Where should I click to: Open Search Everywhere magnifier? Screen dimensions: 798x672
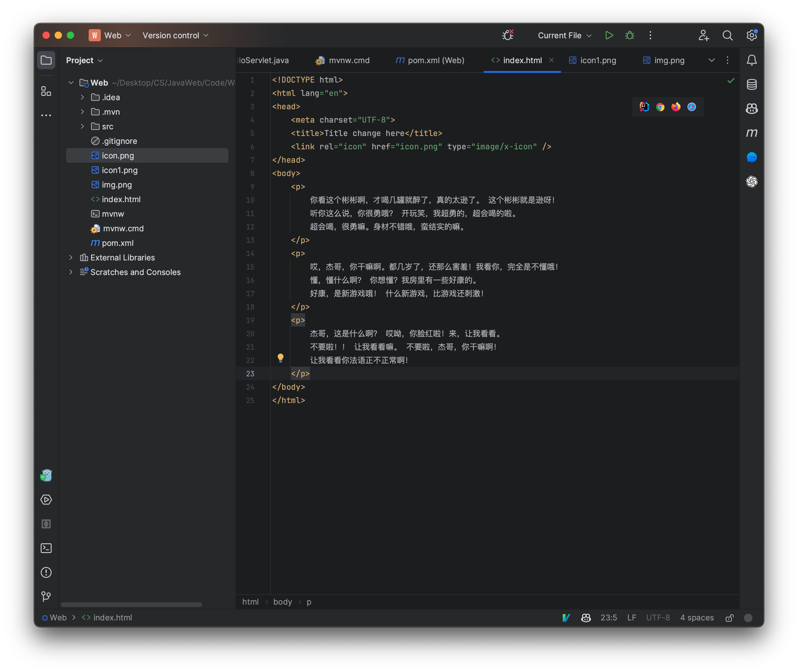[728, 36]
